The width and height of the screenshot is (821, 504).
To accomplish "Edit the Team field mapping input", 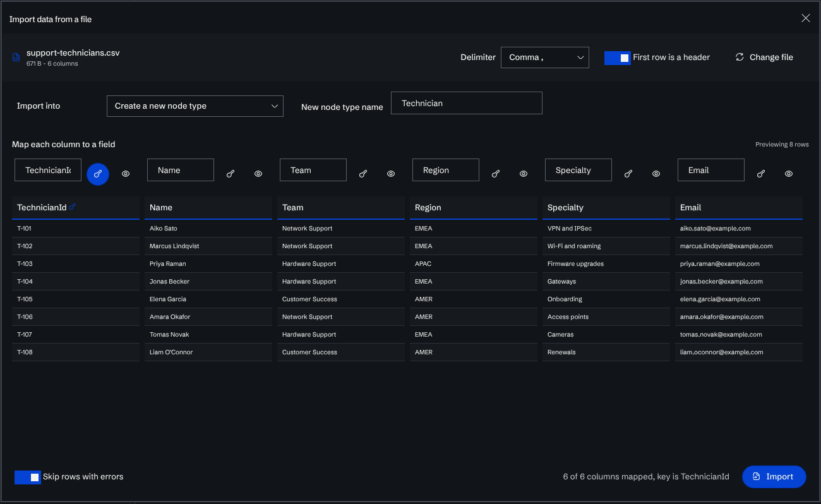I will pyautogui.click(x=313, y=170).
